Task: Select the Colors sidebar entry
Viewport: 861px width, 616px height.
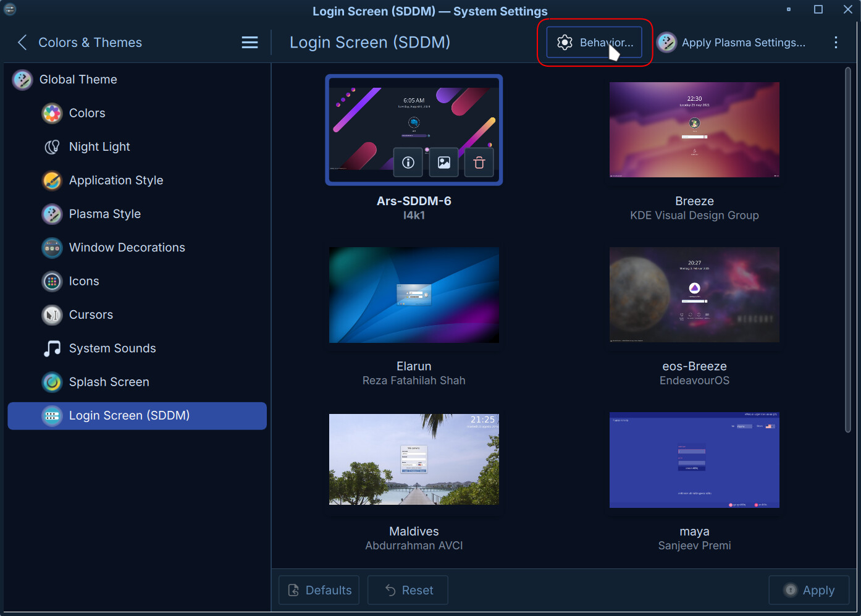Action: pos(87,113)
